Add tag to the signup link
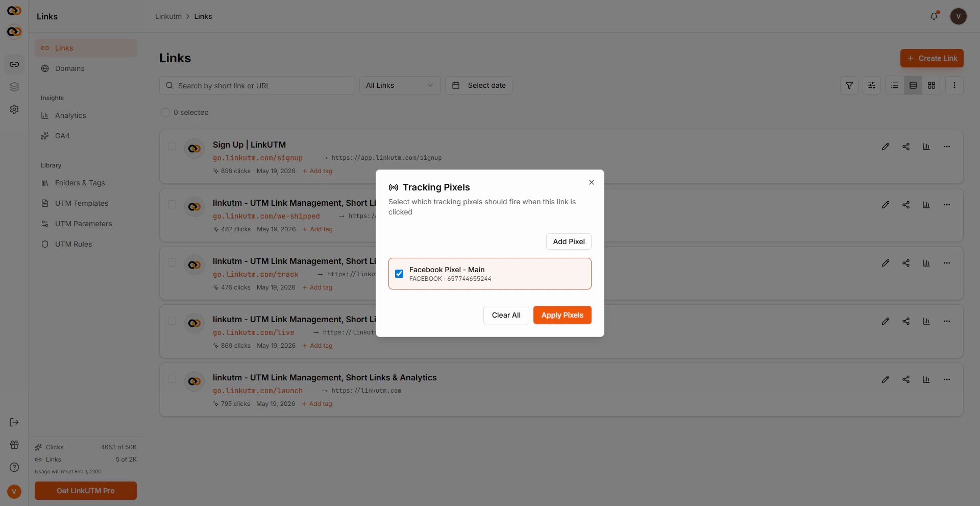Screen dimensions: 980x506 (x=317, y=171)
